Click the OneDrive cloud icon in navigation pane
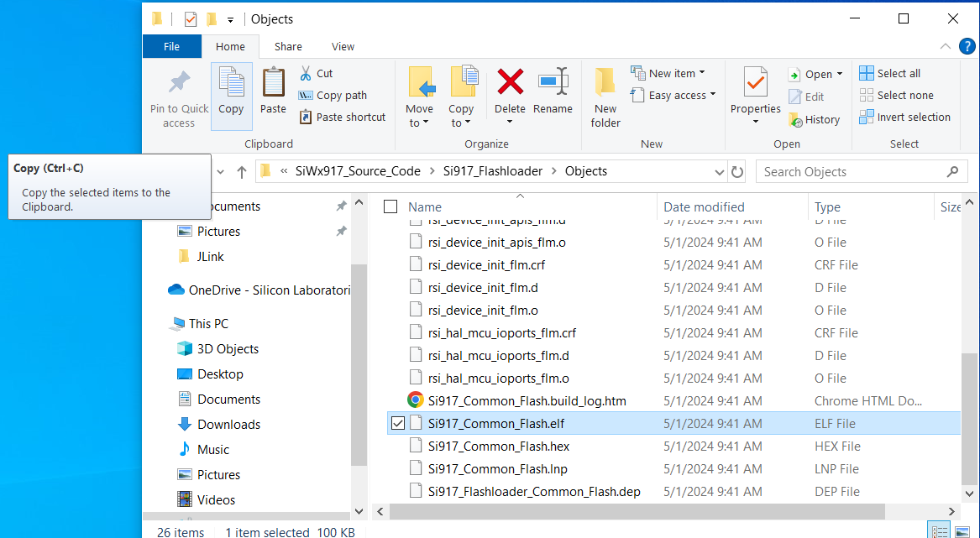This screenshot has width=980, height=538. (x=176, y=290)
